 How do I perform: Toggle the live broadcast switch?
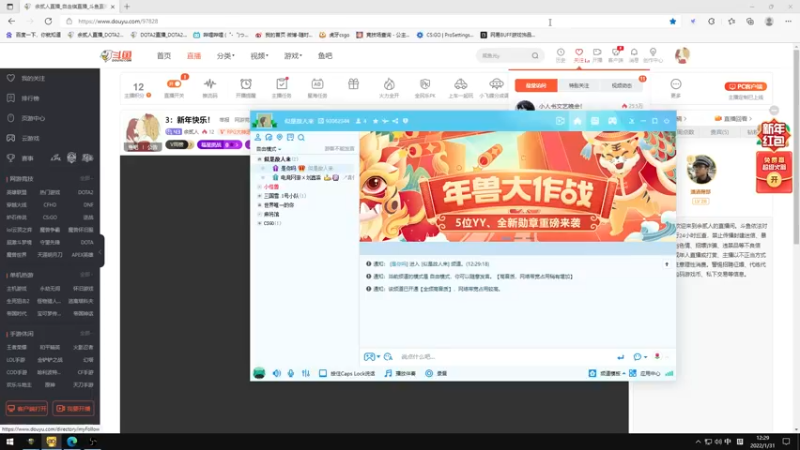[174, 84]
